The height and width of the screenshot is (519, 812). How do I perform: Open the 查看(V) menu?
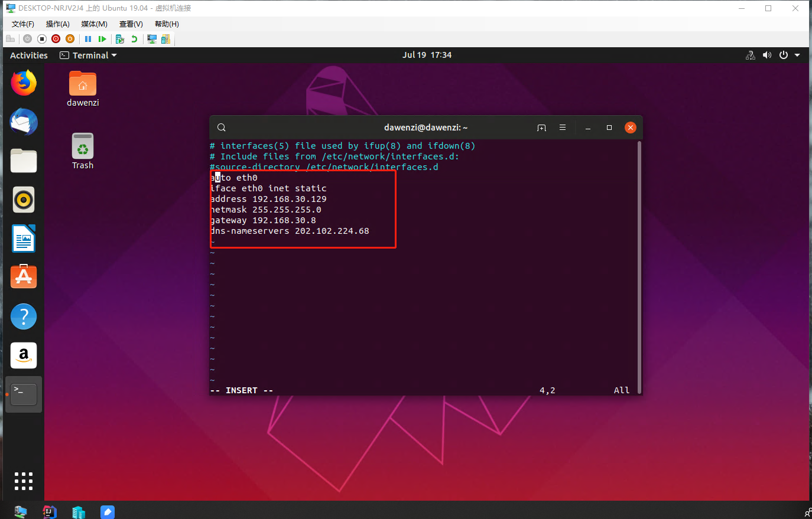click(131, 24)
